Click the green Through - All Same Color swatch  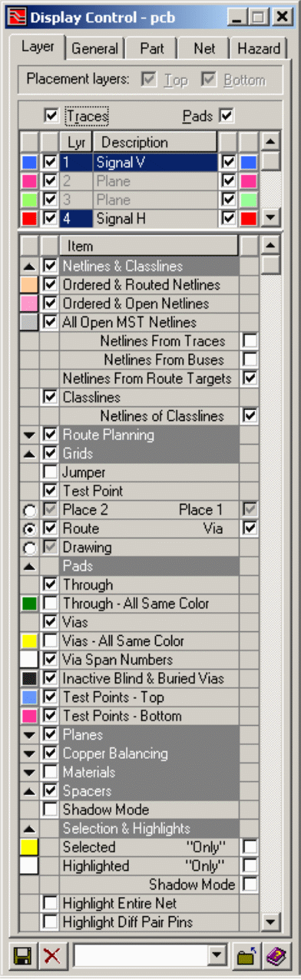(29, 604)
